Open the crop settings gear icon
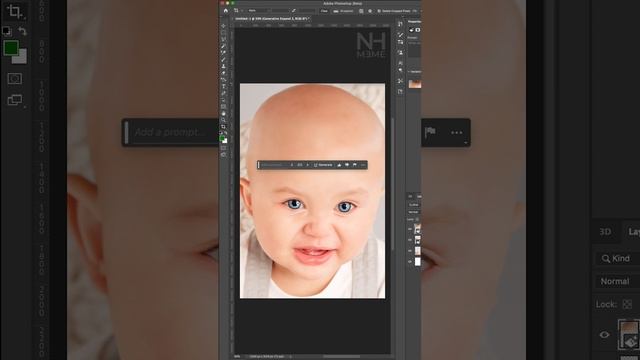 tap(370, 11)
